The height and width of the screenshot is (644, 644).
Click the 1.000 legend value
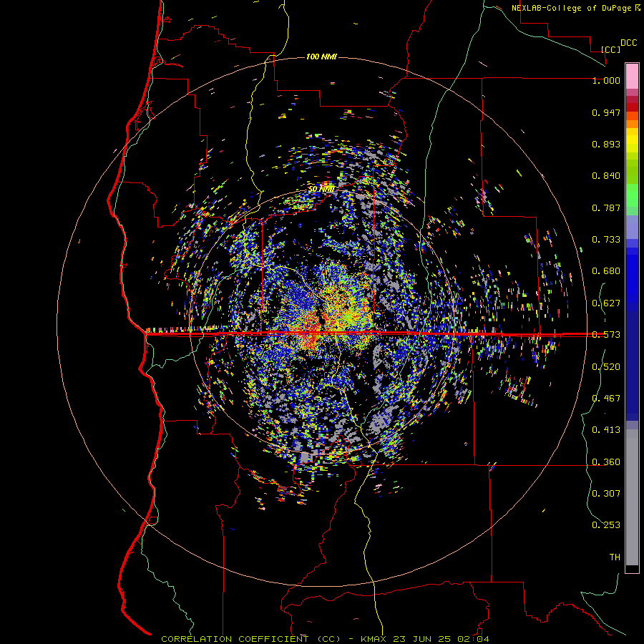click(x=606, y=80)
